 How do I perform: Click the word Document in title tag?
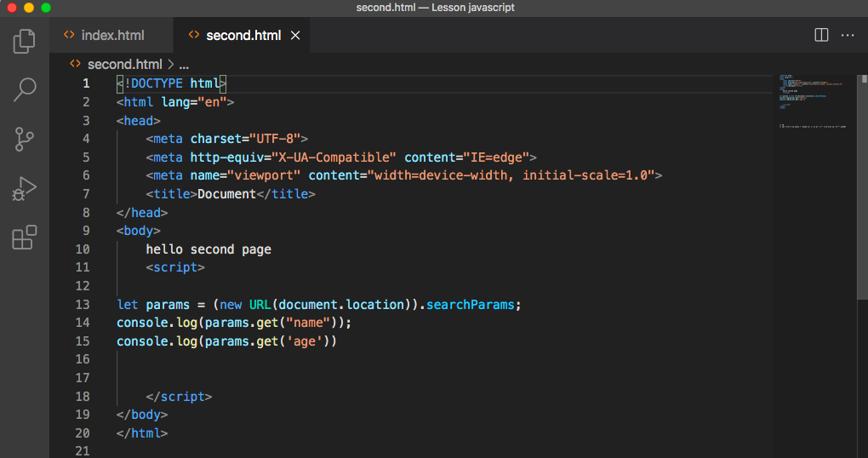(x=227, y=194)
